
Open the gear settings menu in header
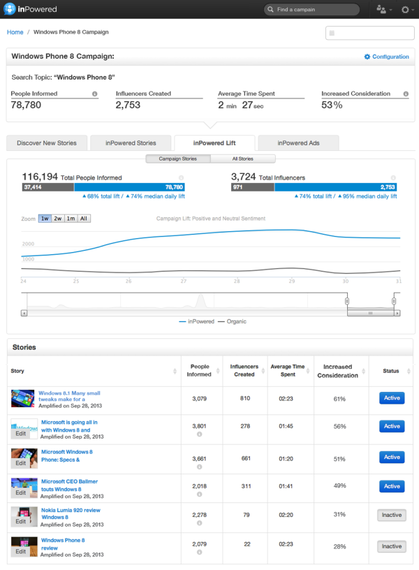point(407,9)
